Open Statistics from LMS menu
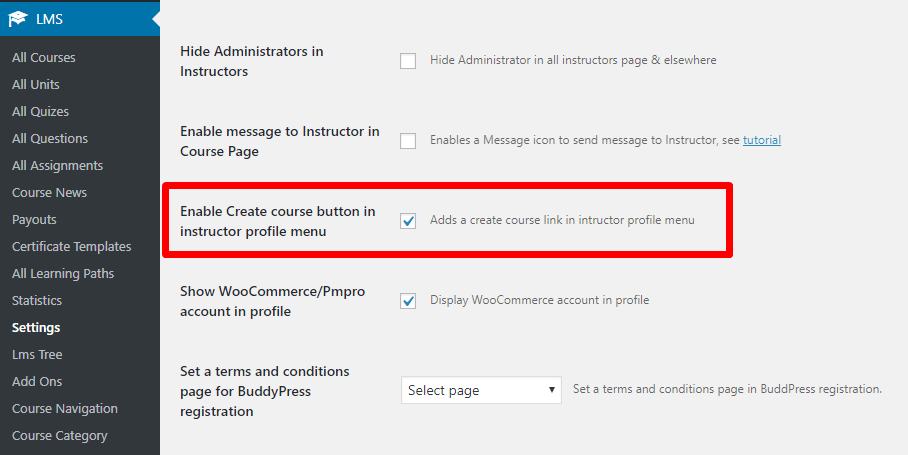 coord(37,301)
